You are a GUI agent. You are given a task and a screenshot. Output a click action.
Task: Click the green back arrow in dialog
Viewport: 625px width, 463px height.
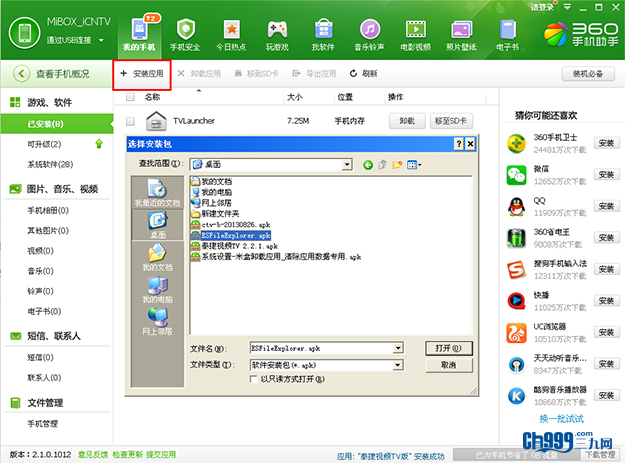367,164
